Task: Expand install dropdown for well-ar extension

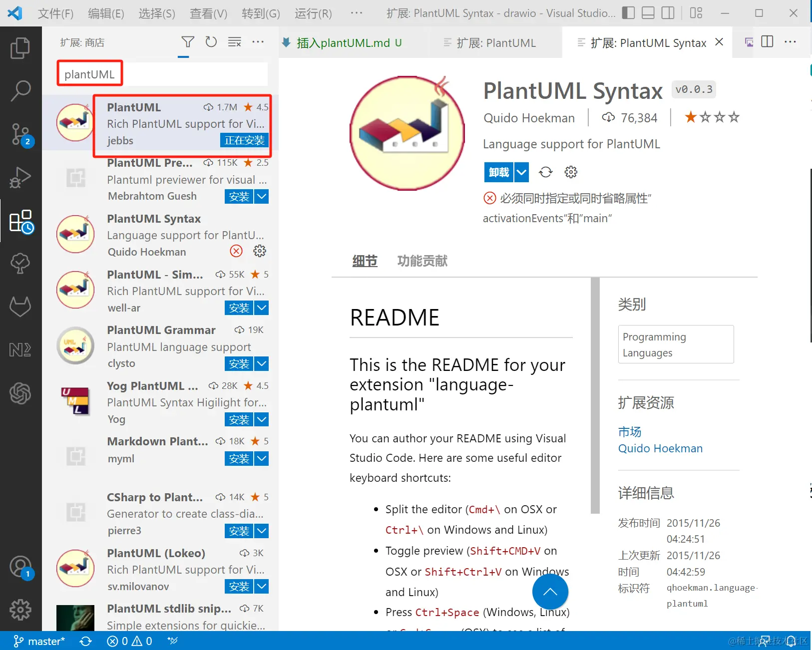Action: pos(262,308)
